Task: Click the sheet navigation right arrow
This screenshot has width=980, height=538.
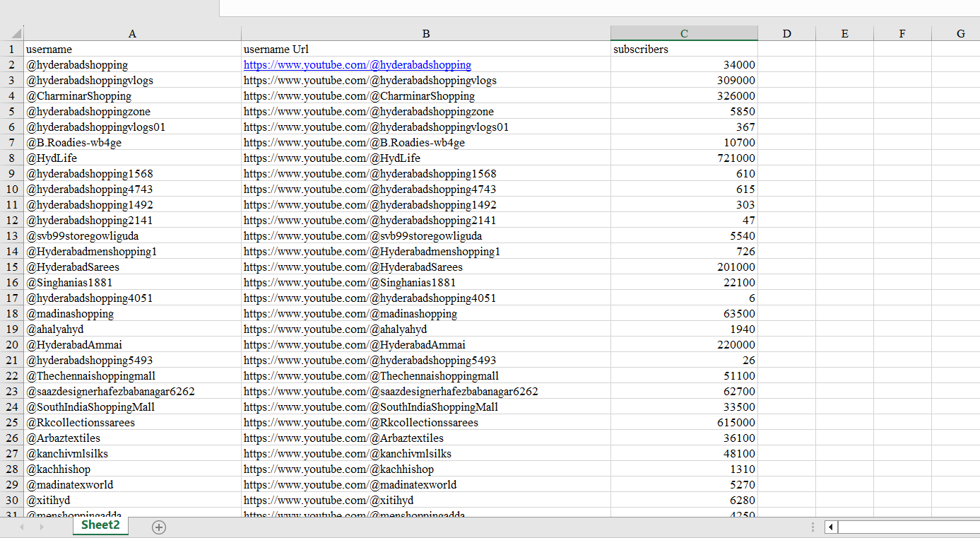Action: 42,527
